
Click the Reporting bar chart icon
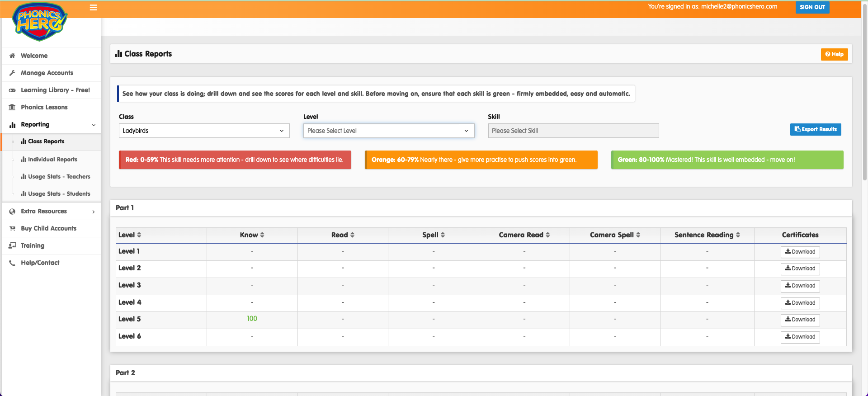[12, 124]
